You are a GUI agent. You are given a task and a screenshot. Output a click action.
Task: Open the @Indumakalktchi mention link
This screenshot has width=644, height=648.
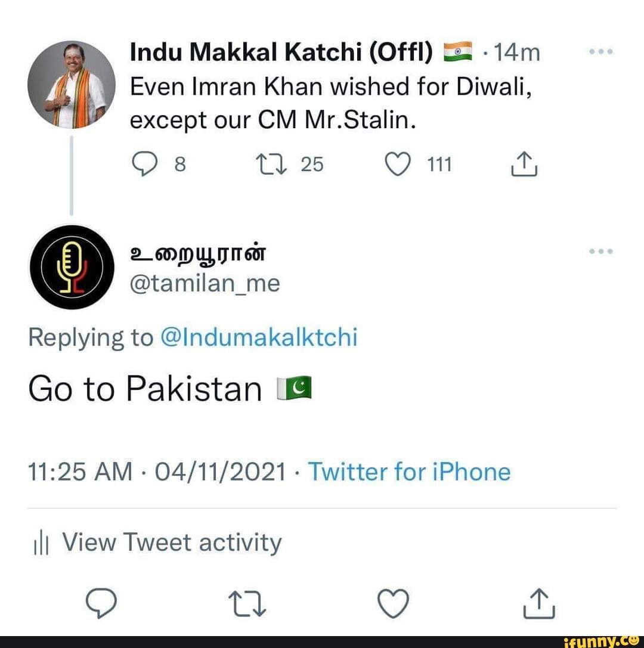[x=259, y=337]
